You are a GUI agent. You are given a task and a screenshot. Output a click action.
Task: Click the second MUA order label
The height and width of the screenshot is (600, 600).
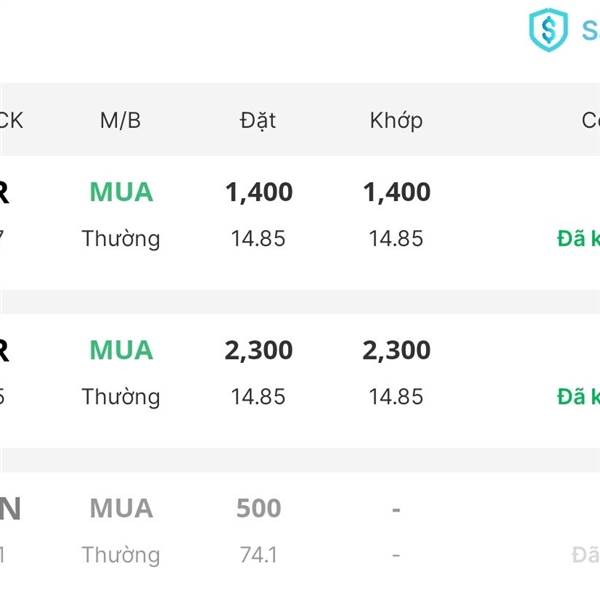point(121,350)
